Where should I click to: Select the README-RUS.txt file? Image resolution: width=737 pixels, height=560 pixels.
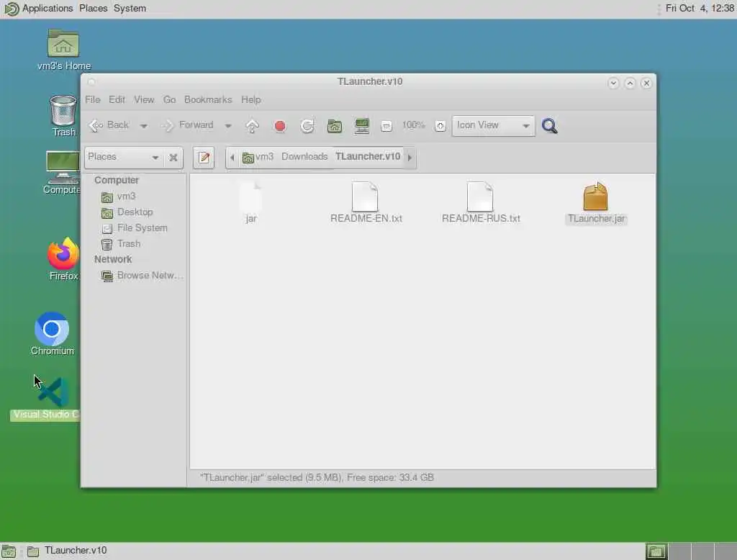tap(480, 203)
